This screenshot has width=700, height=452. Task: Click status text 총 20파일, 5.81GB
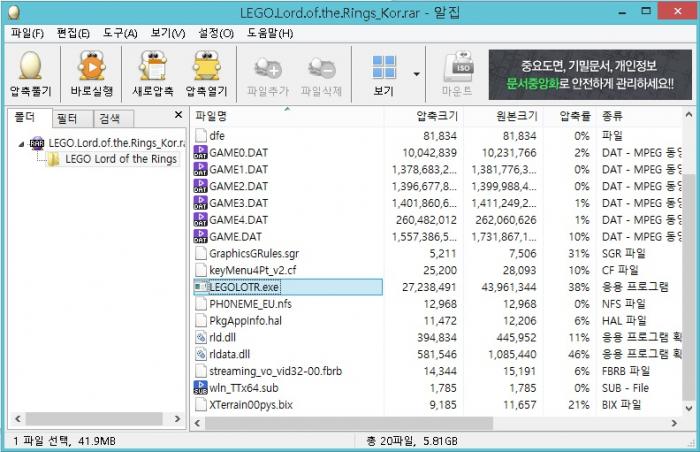point(412,441)
